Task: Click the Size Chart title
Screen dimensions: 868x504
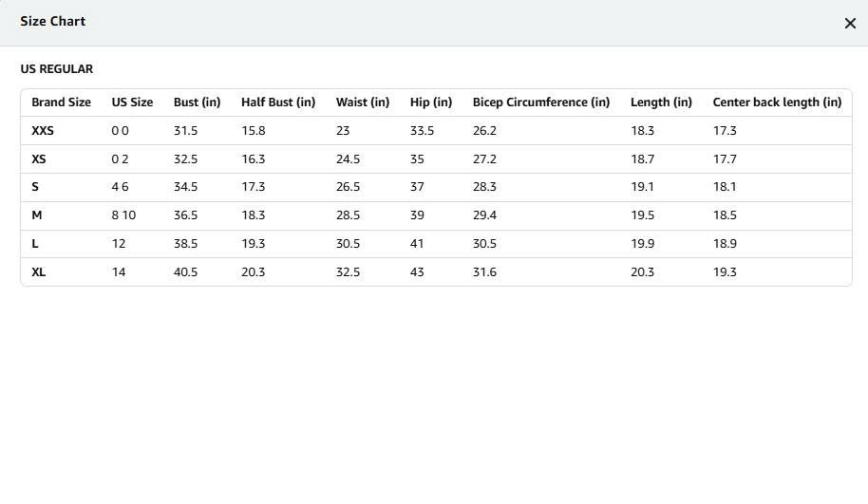Action: pyautogui.click(x=53, y=21)
